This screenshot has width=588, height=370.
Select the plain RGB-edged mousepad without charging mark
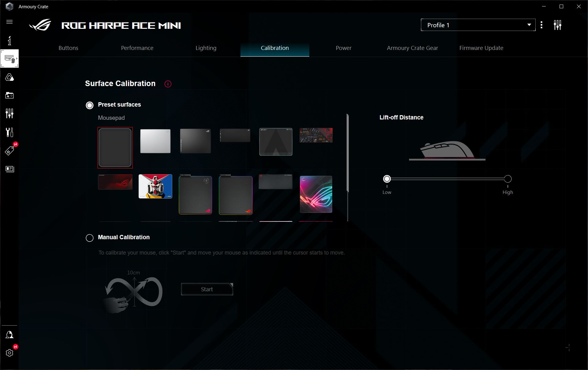236,195
